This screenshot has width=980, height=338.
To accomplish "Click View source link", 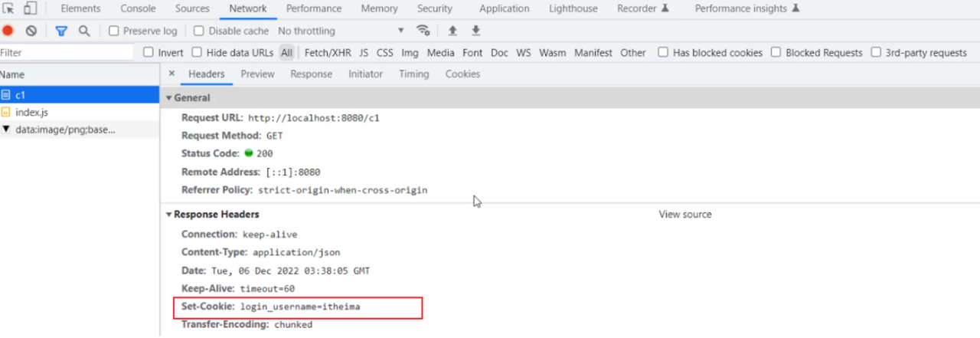I will click(684, 215).
